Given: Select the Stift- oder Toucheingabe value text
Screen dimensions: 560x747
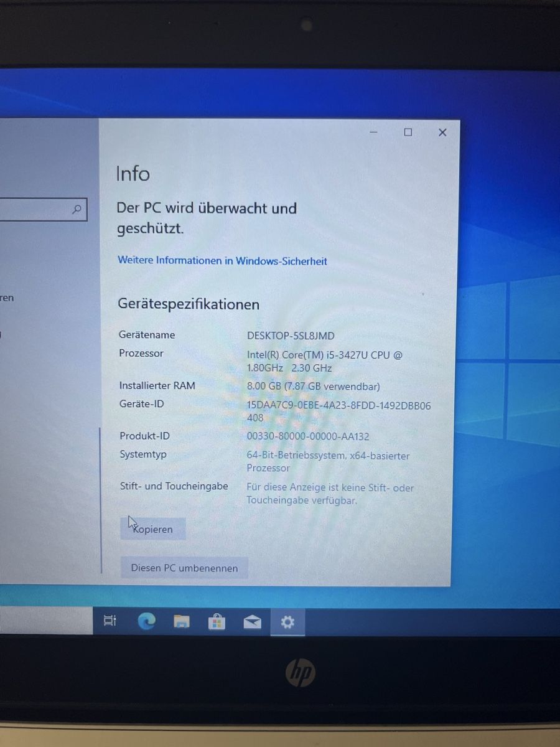Looking at the screenshot, I should (x=330, y=494).
